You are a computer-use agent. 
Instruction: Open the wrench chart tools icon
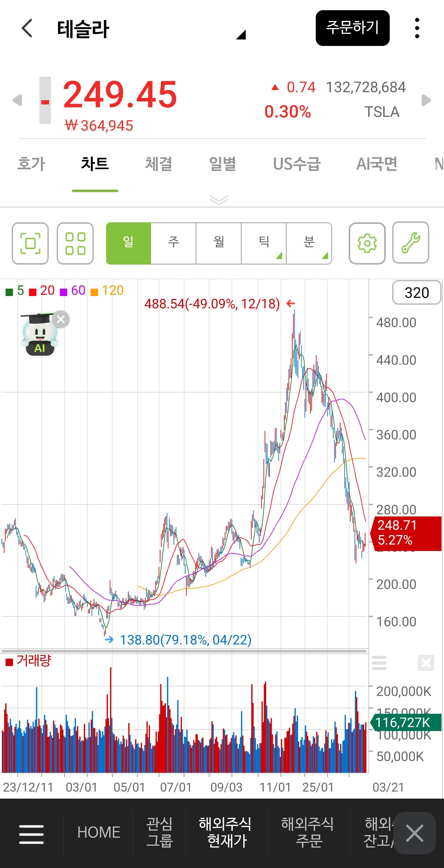(x=411, y=243)
